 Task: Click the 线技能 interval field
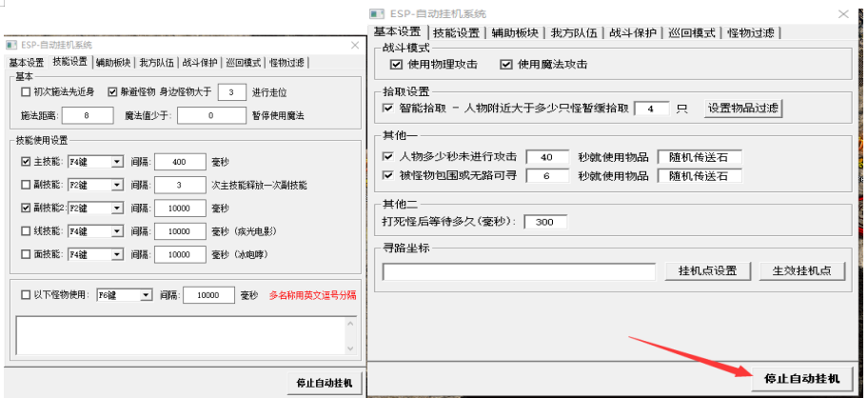[179, 231]
